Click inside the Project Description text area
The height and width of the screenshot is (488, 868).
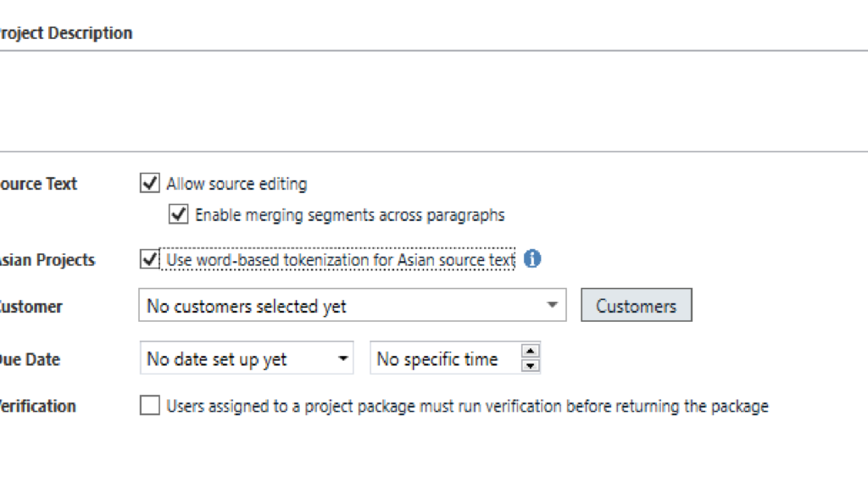(424, 102)
